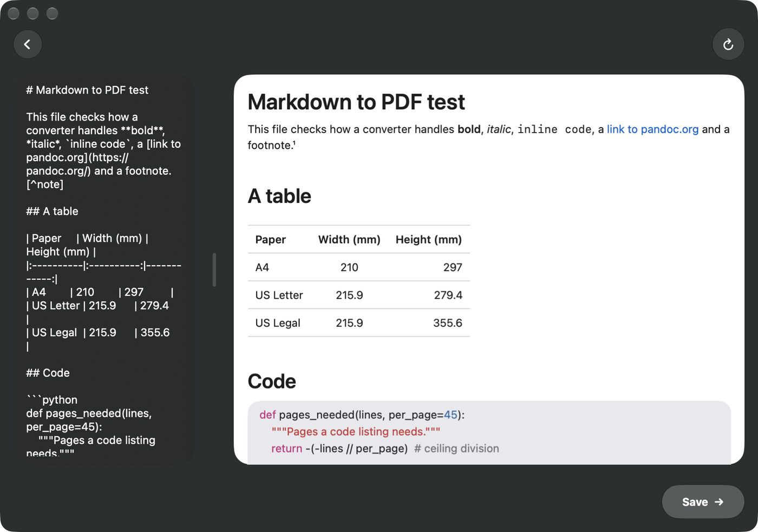758x532 pixels.
Task: Click the '# ceiling division' comment
Action: [x=456, y=449]
